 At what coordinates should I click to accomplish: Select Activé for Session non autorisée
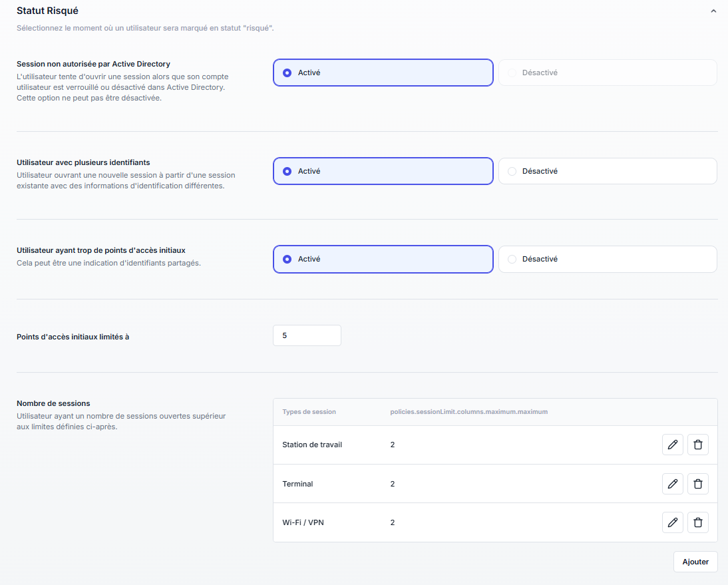click(x=383, y=73)
